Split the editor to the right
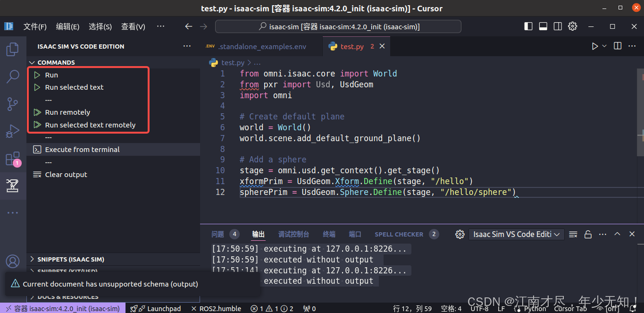 point(618,46)
